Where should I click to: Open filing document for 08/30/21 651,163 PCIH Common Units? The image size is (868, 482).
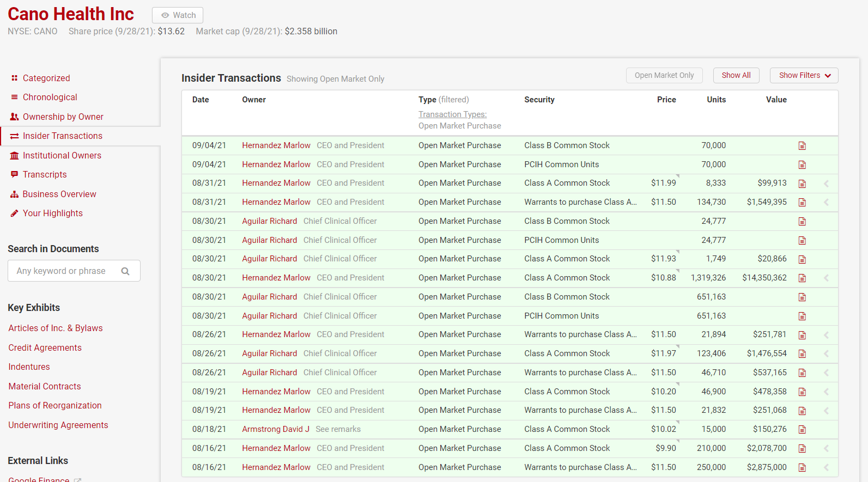click(x=802, y=316)
